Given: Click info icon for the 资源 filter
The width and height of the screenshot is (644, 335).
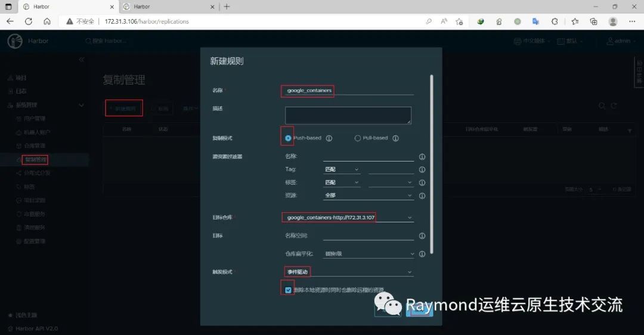Looking at the screenshot, I should 422,196.
